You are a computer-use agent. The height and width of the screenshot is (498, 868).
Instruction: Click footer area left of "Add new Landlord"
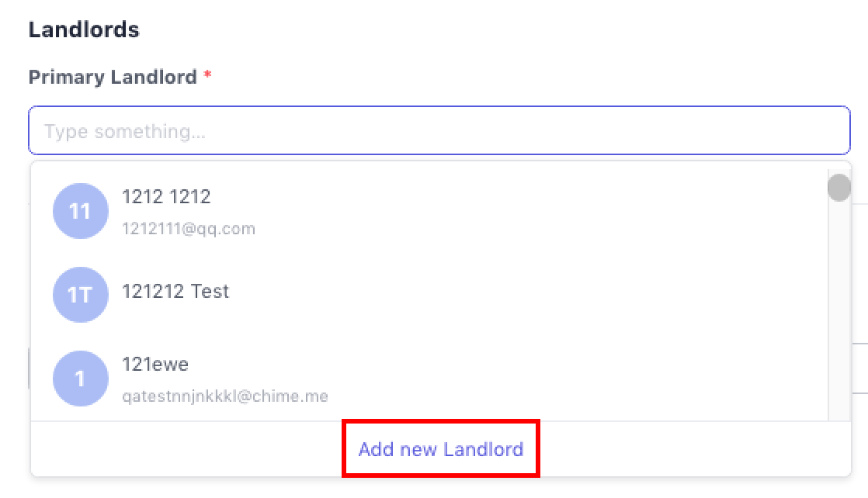click(186, 449)
